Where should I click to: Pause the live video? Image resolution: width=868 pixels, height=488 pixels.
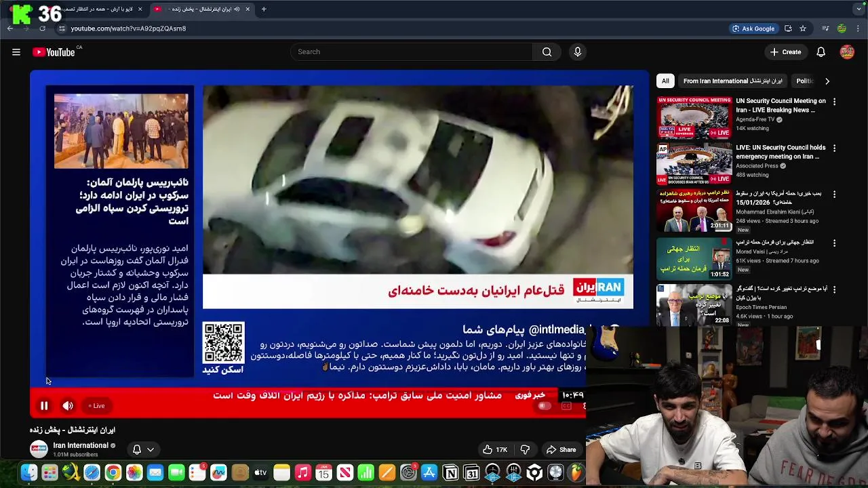(x=44, y=406)
